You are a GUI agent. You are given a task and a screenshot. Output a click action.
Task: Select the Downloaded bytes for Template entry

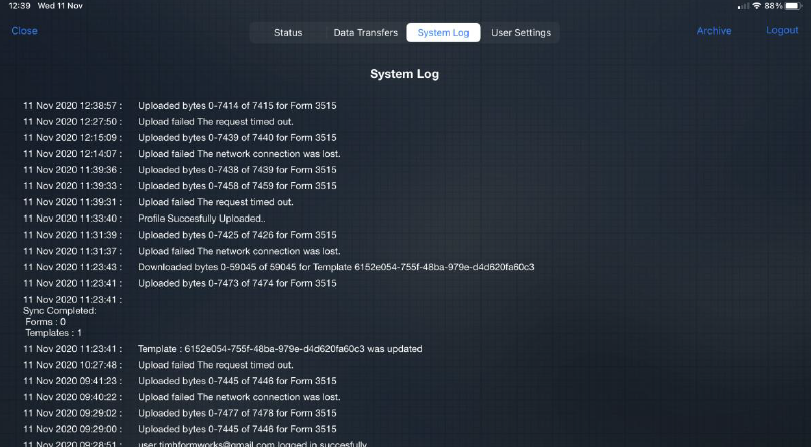pos(336,267)
